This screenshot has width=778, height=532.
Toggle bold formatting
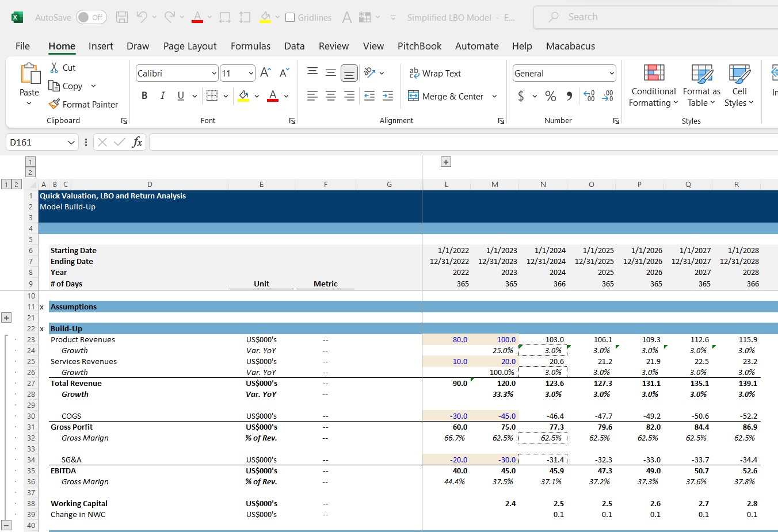point(144,95)
